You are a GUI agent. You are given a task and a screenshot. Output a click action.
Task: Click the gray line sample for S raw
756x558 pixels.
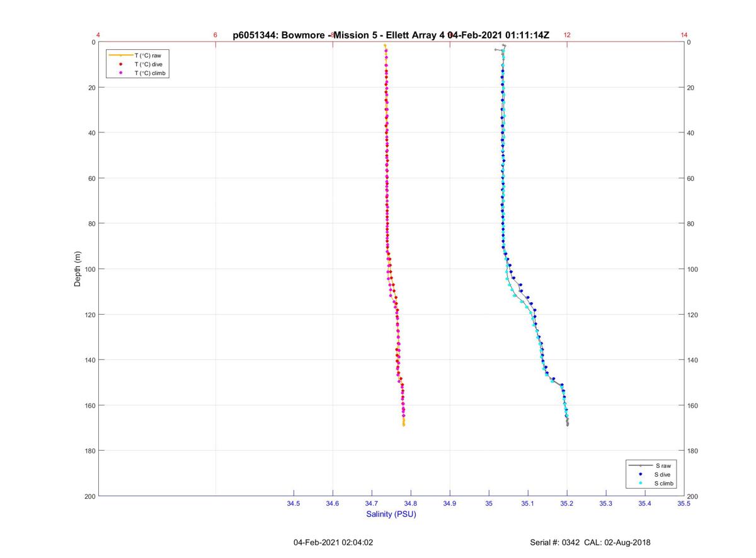pyautogui.click(x=641, y=465)
